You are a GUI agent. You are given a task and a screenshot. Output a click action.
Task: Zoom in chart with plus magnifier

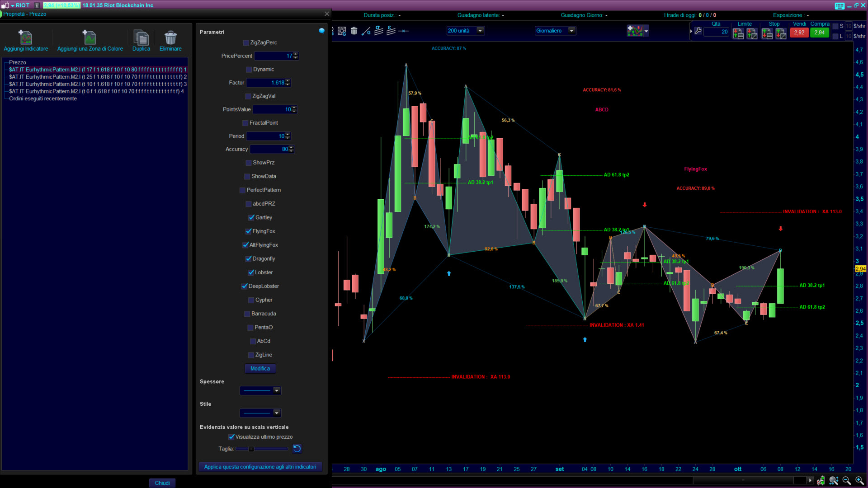click(x=859, y=481)
